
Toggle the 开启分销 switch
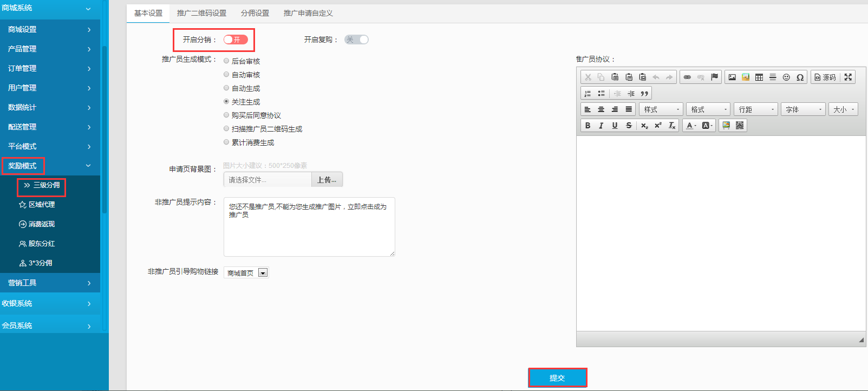[x=236, y=40]
